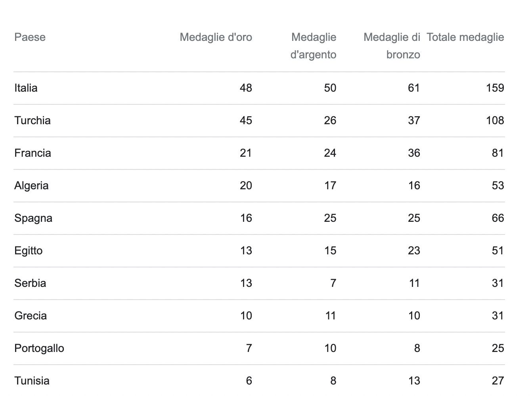The image size is (532, 396).
Task: Click Spagna's total of 66 medals
Action: [x=498, y=218]
